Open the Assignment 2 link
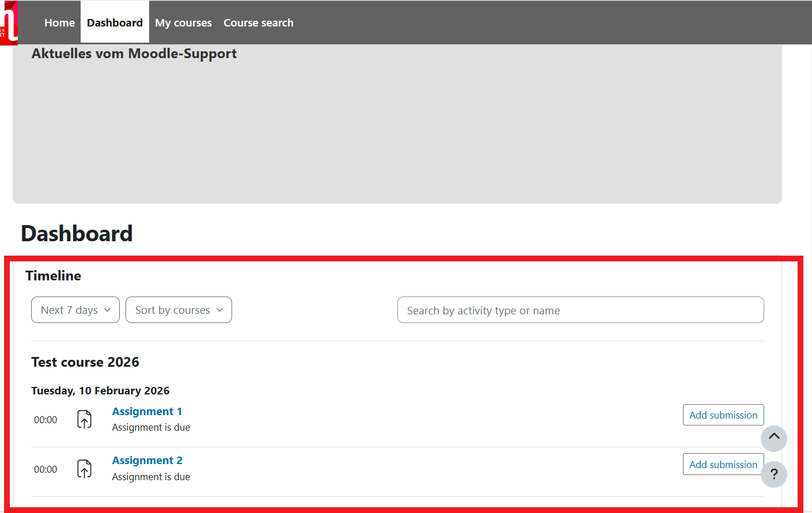 [x=147, y=461]
